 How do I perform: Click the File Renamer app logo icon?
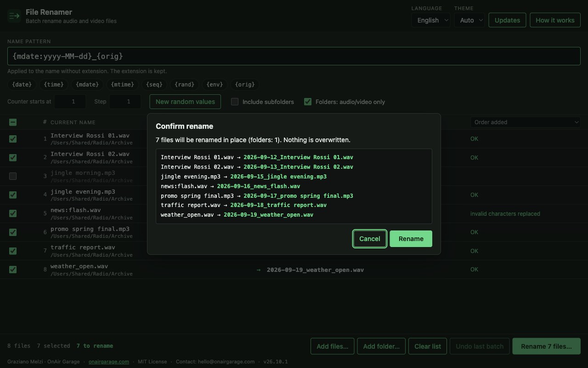(14, 16)
